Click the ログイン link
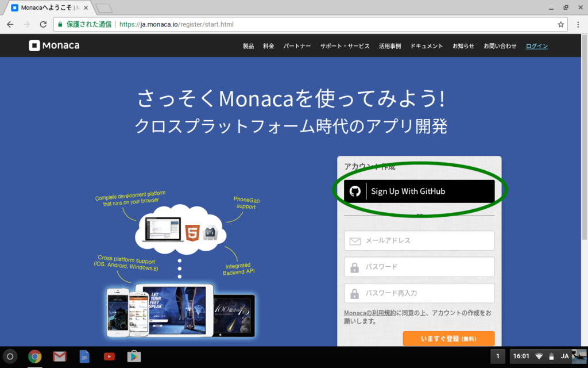The height and width of the screenshot is (368, 588). (x=537, y=46)
